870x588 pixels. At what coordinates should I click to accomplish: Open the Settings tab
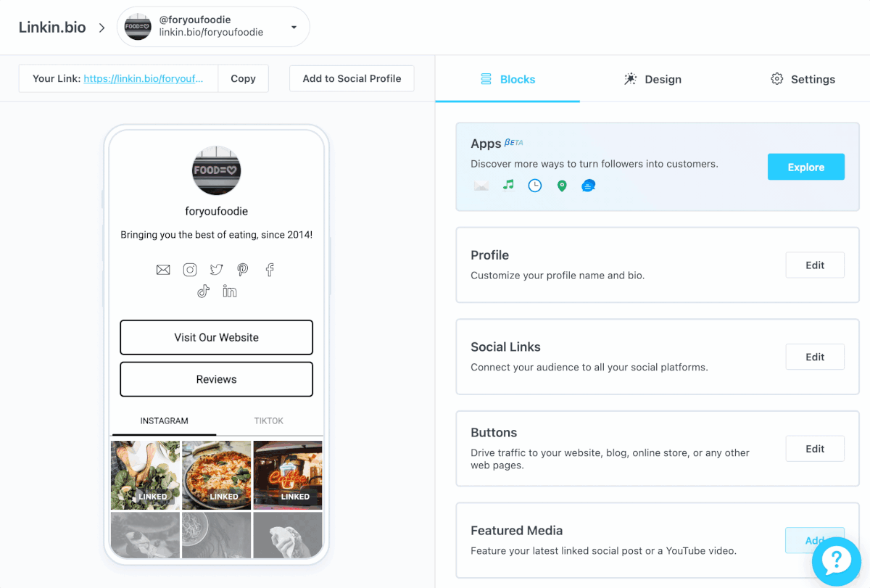[803, 79]
